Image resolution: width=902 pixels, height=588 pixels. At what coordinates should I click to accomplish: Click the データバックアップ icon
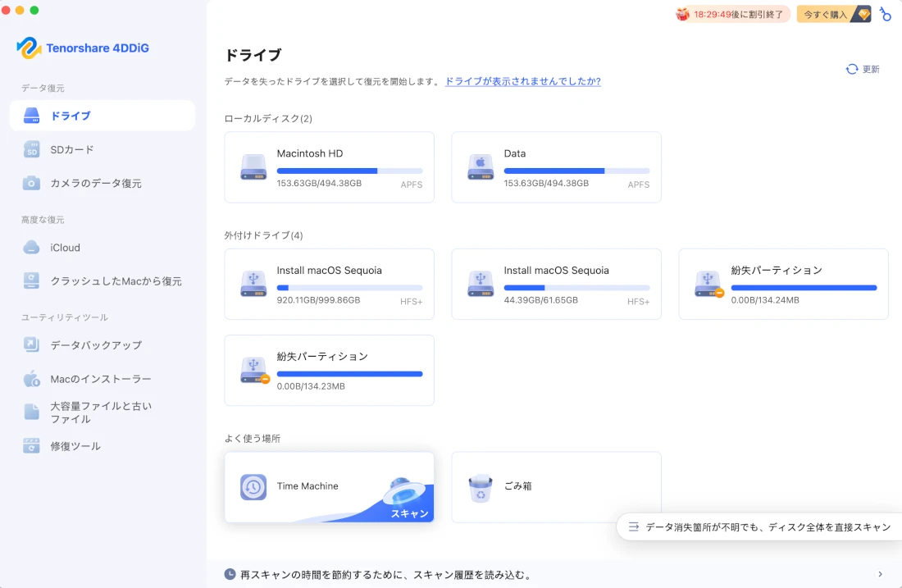pyautogui.click(x=31, y=344)
